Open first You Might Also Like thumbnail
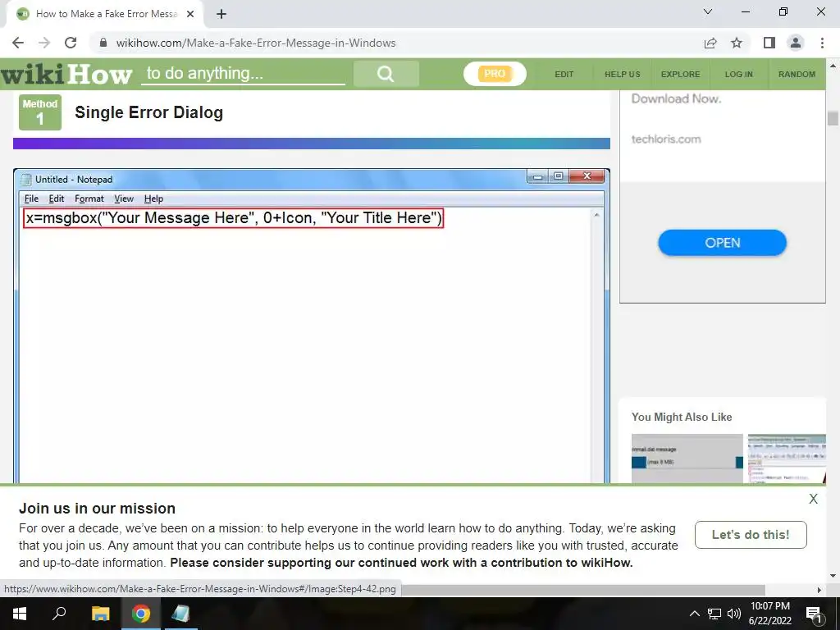Viewport: 840px width, 630px height. pos(687,459)
